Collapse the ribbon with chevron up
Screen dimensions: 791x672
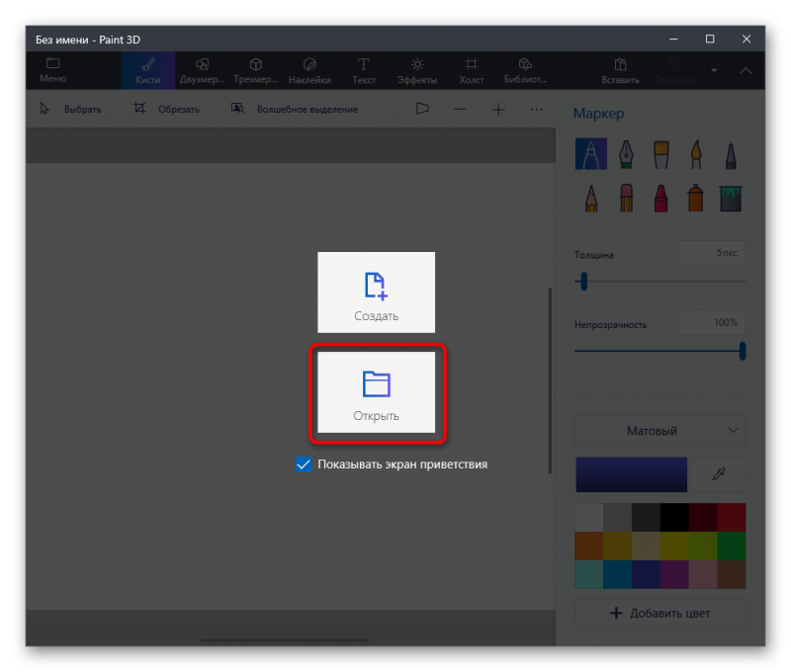[x=746, y=70]
